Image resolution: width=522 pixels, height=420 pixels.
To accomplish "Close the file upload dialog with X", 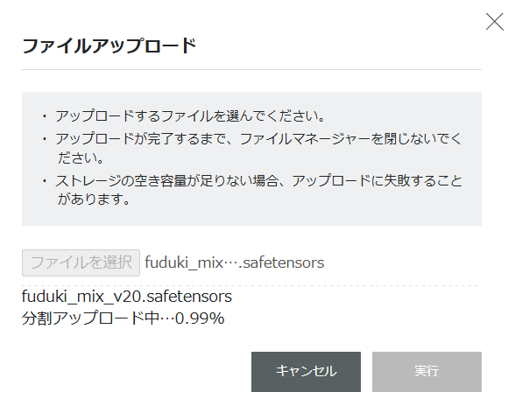I will pyautogui.click(x=494, y=22).
